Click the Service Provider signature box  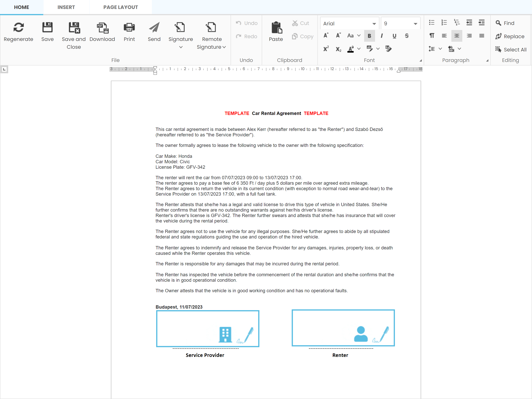point(208,328)
